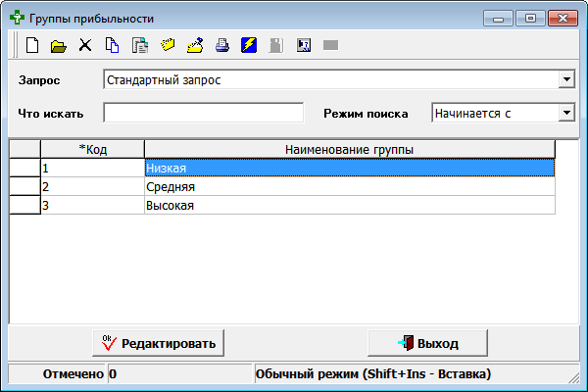Expand the Режим поиска dropdown
This screenshot has width=588, height=392.
pyautogui.click(x=566, y=113)
